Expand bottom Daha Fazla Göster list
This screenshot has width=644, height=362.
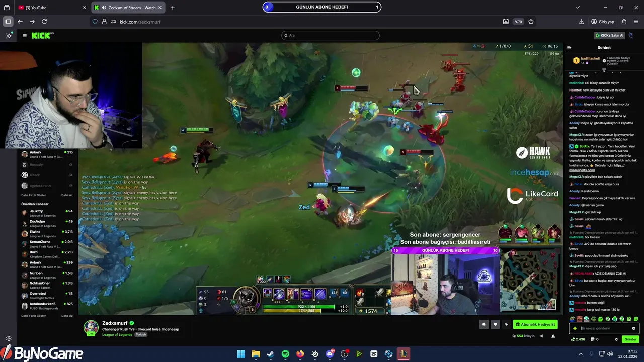pos(33,316)
